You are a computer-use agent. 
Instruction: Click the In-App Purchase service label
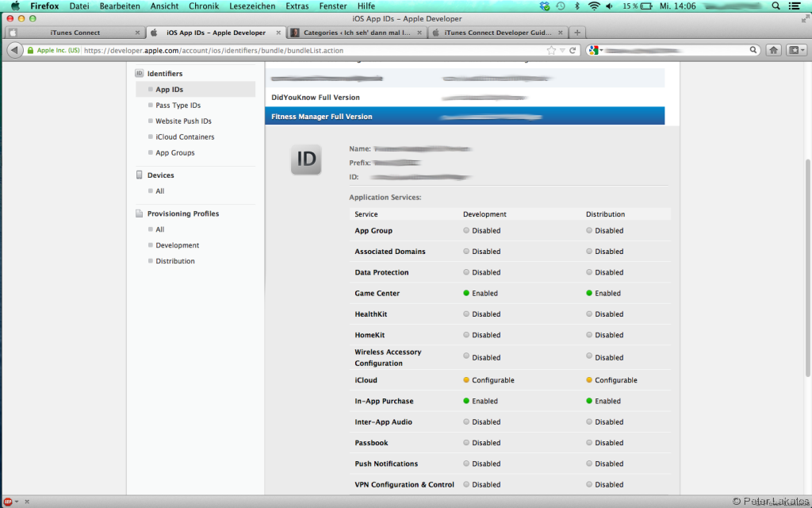(x=384, y=401)
